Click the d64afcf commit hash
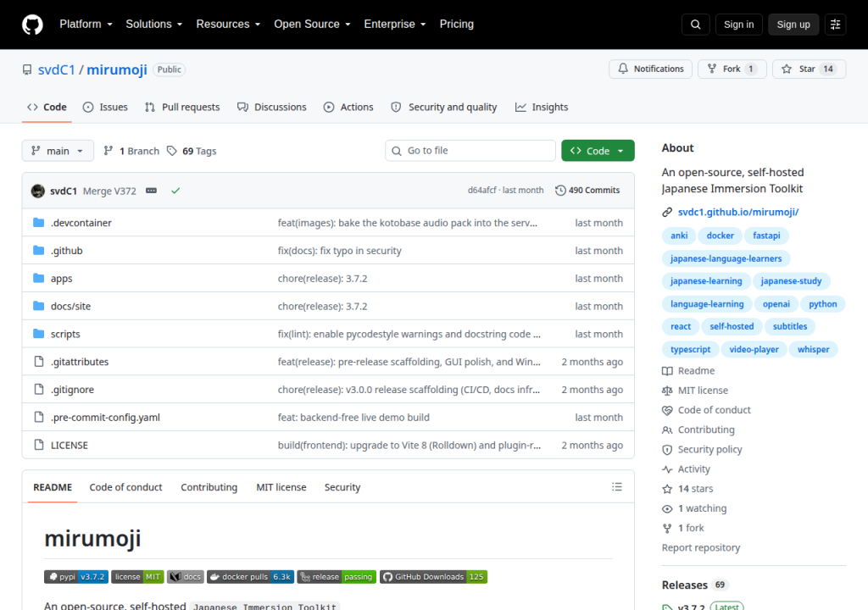This screenshot has height=610, width=868. click(481, 191)
